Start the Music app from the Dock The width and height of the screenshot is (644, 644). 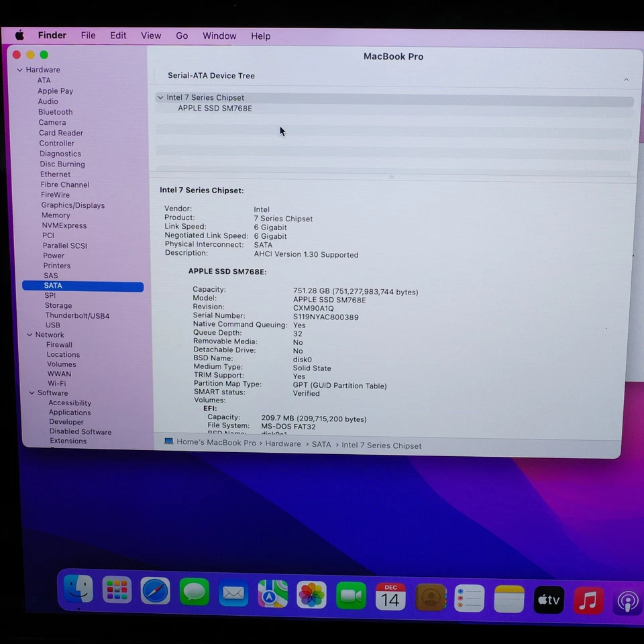588,597
